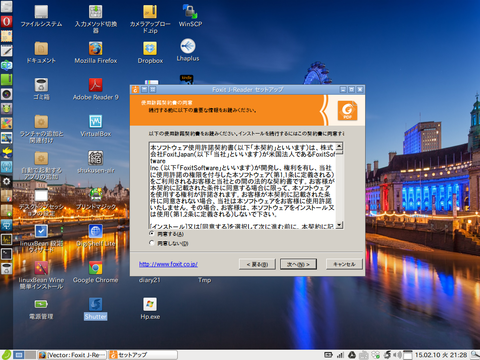Click the magnifier search icon in taskbar

[475, 355]
